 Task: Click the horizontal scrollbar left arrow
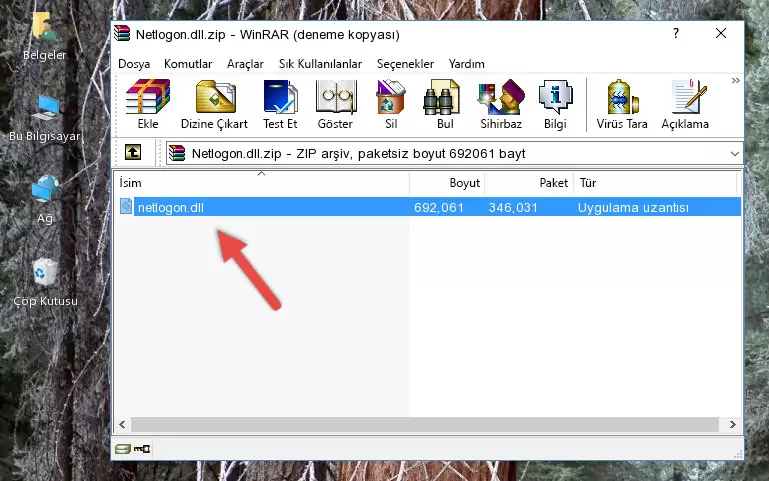point(122,424)
